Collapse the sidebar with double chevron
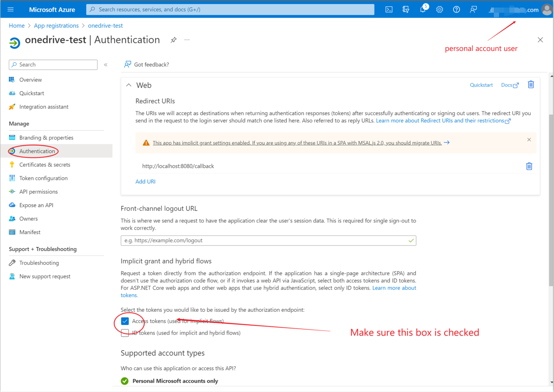This screenshot has height=392, width=554. click(106, 65)
